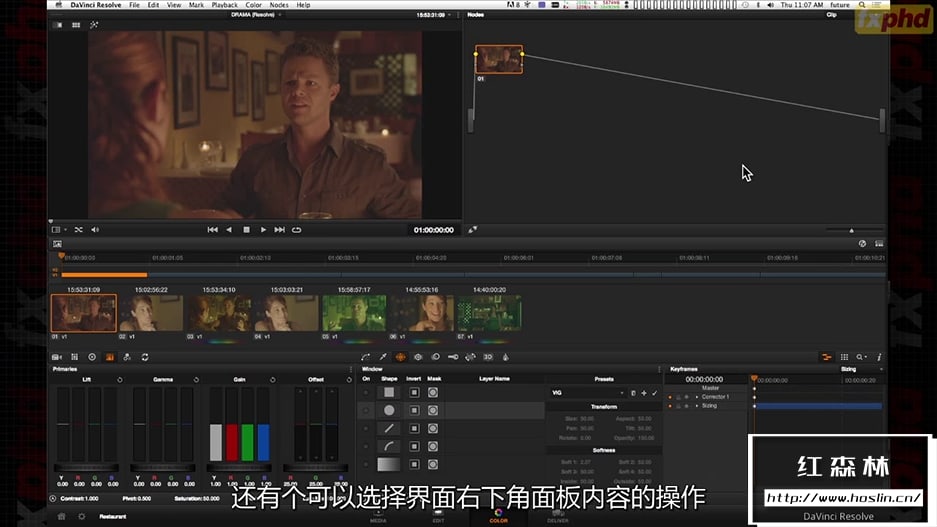
Task: Expand the Corrector 1 keyframe track
Action: [x=697, y=397]
